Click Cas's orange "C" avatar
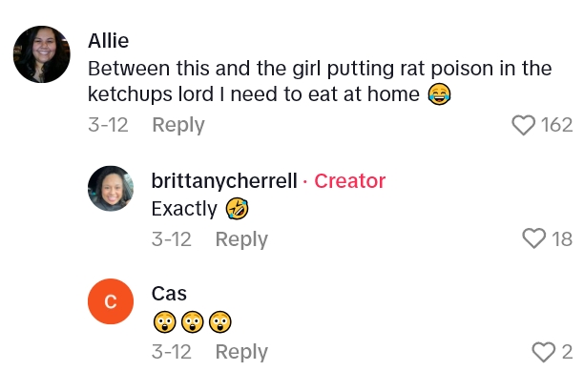Image resolution: width=584 pixels, height=392 pixels. pyautogui.click(x=111, y=301)
